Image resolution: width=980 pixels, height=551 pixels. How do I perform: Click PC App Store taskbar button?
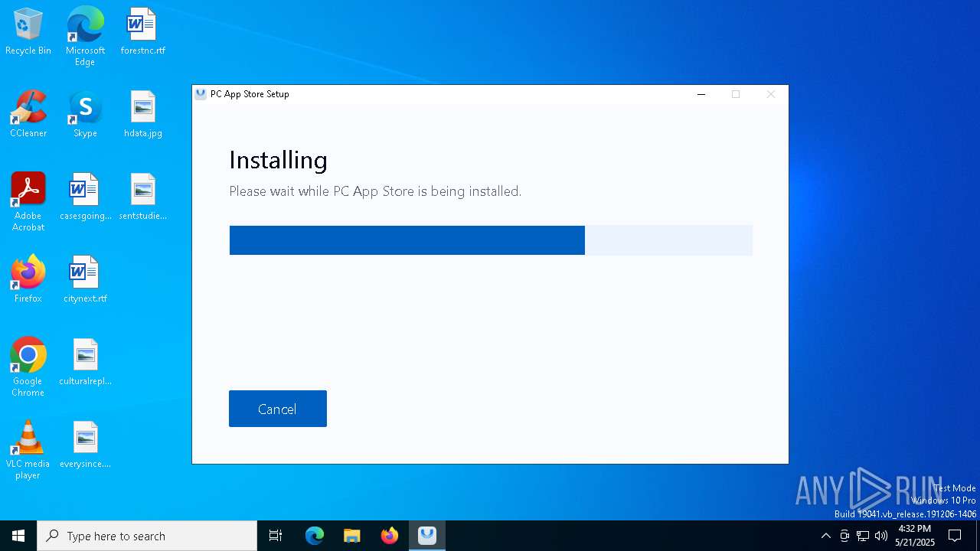point(427,536)
